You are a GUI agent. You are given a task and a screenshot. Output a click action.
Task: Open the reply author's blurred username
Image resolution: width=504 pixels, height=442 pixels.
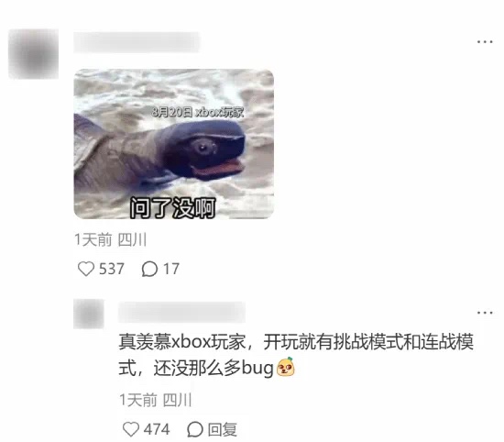pos(181,312)
